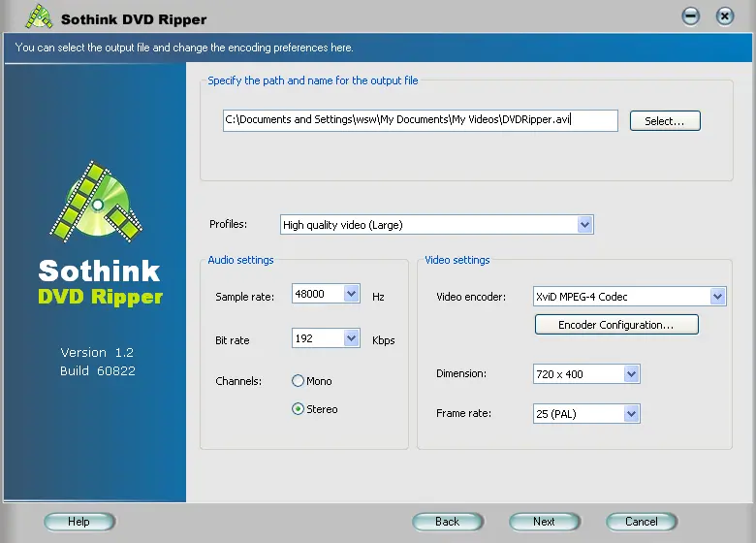
Task: Click the green 'DVD Ripper' word in the sidebar
Action: (100, 297)
